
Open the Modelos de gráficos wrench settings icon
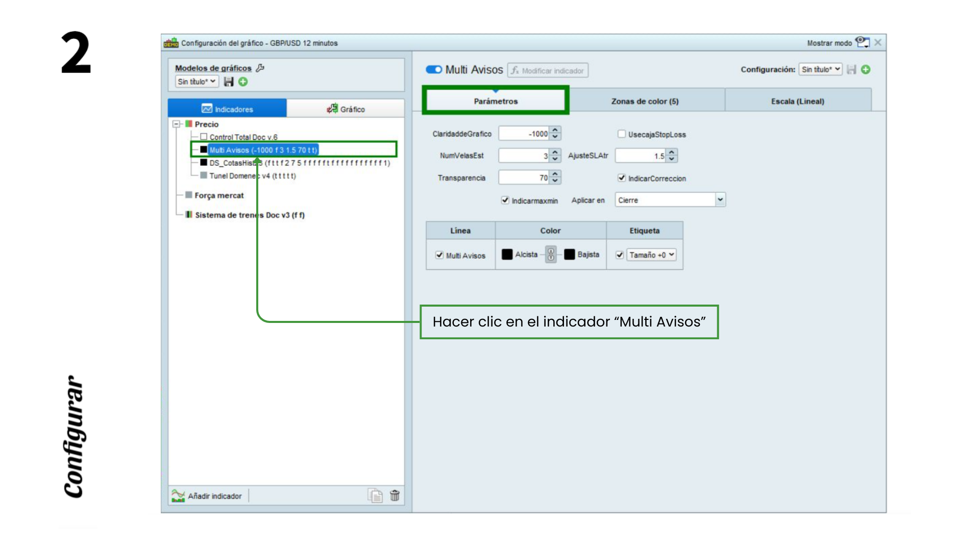tap(260, 67)
